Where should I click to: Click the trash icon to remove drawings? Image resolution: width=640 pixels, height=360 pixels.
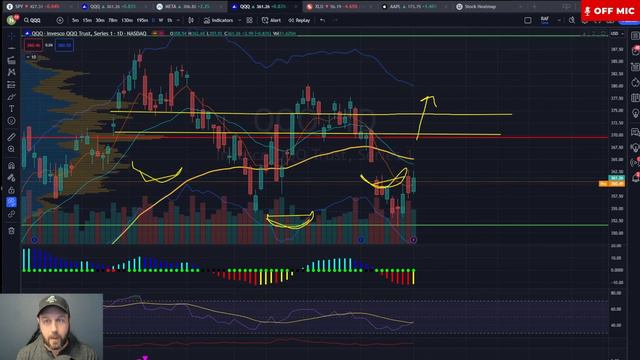[x=11, y=231]
